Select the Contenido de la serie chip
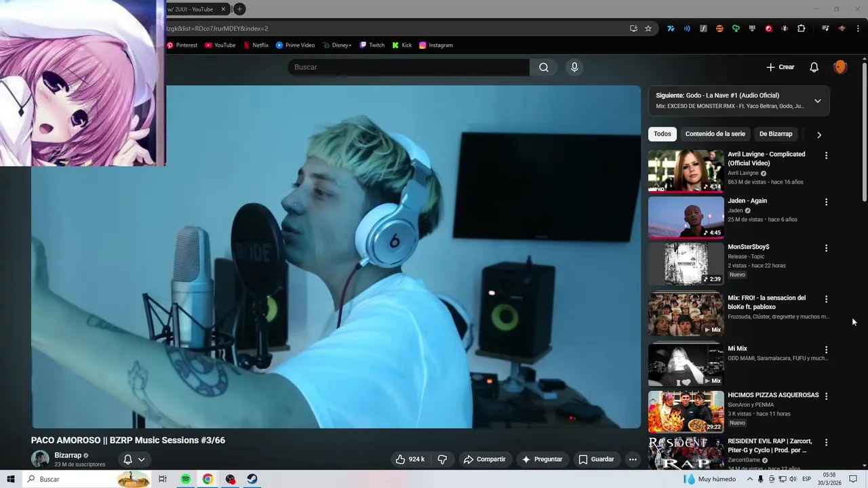The width and height of the screenshot is (868, 488). 715,134
